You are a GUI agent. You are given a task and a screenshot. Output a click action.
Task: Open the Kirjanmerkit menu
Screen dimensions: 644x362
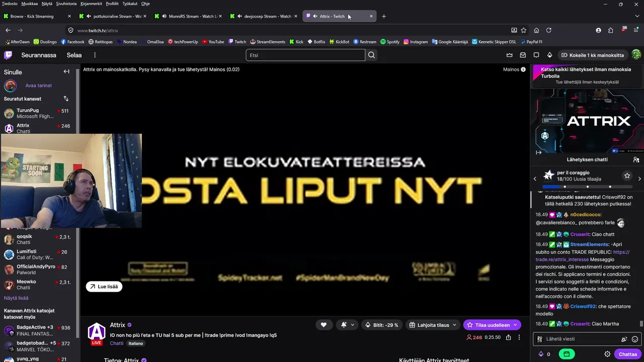pyautogui.click(x=92, y=4)
